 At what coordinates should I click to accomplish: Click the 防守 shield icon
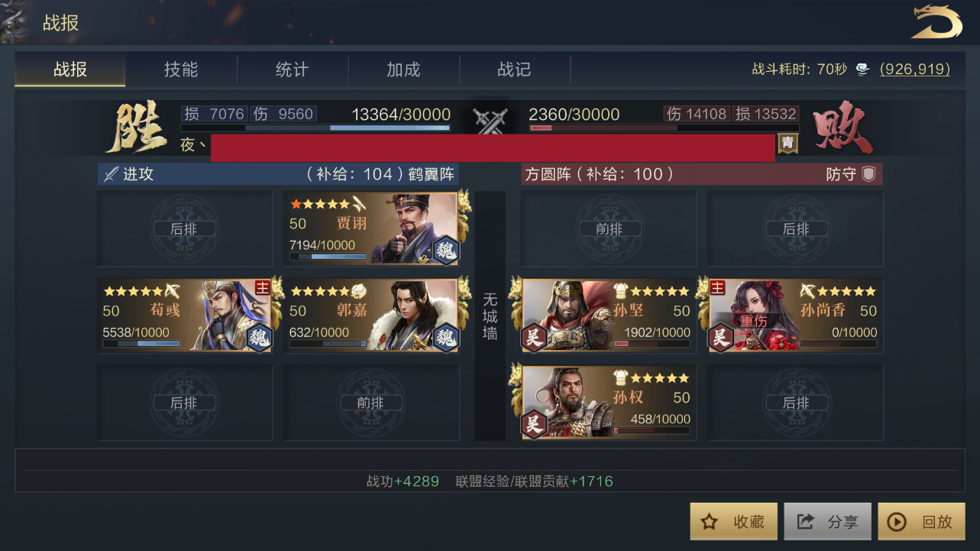[x=868, y=174]
